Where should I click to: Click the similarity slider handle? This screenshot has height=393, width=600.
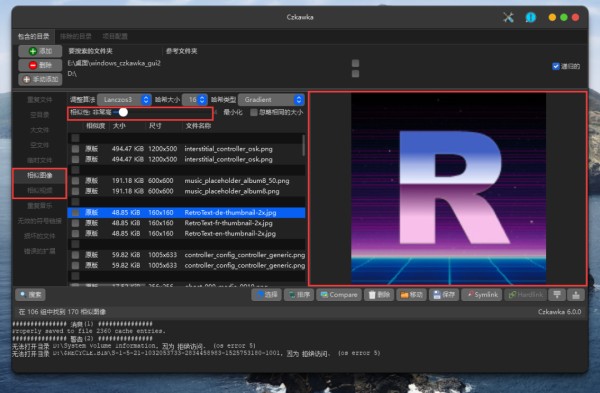click(123, 112)
